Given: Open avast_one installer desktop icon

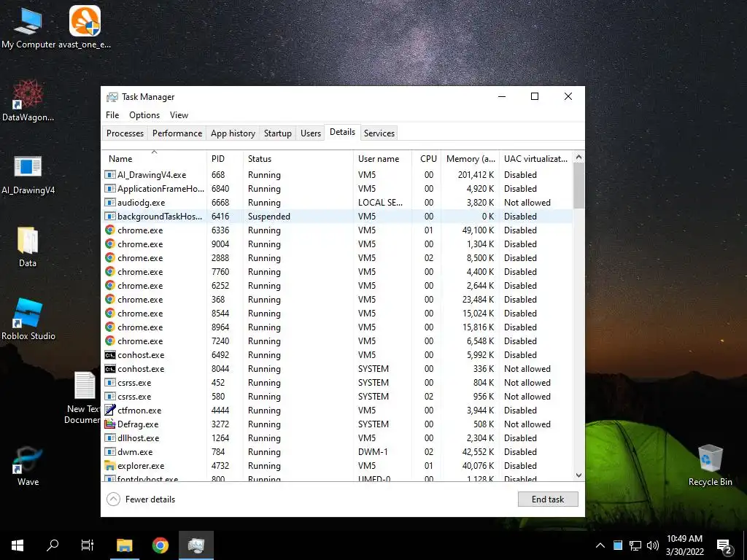Looking at the screenshot, I should (x=85, y=27).
